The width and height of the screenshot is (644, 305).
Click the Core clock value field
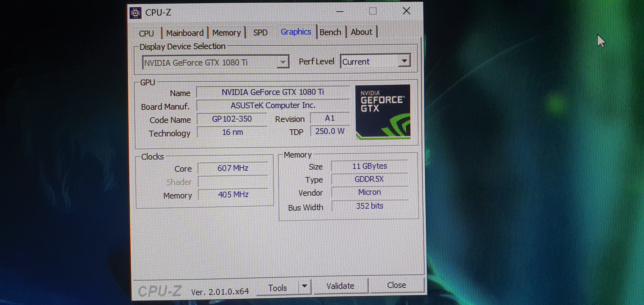point(233,168)
